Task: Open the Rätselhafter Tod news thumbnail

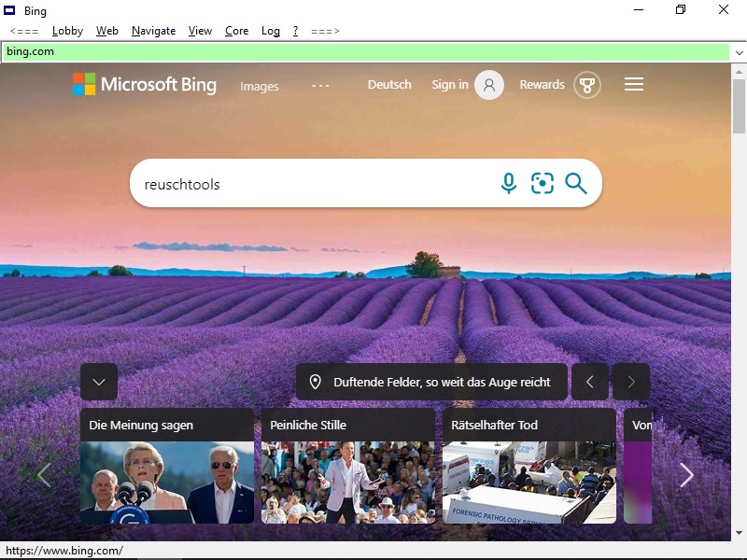Action: 529,482
